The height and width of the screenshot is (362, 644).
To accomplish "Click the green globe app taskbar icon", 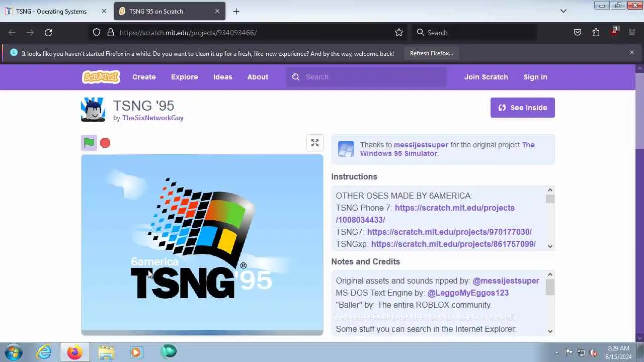I will 168,352.
